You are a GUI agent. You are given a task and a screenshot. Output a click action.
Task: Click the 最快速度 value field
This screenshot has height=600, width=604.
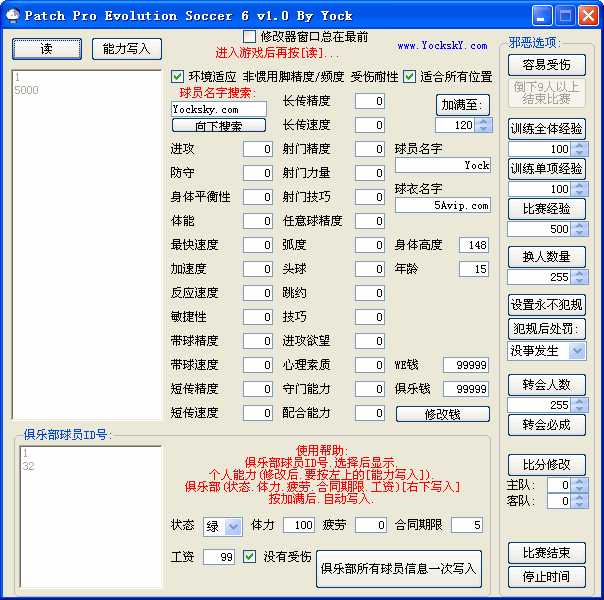point(258,245)
